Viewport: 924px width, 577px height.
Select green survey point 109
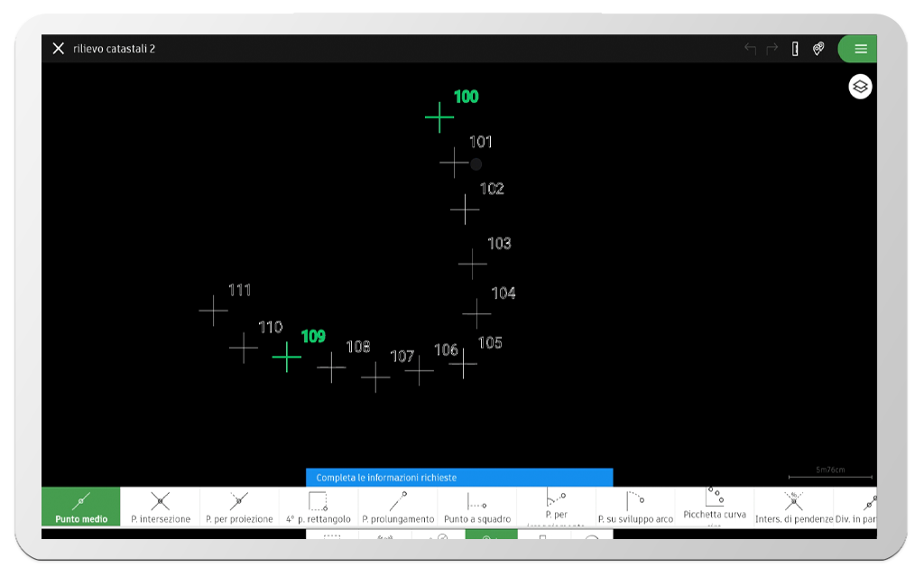coord(287,357)
